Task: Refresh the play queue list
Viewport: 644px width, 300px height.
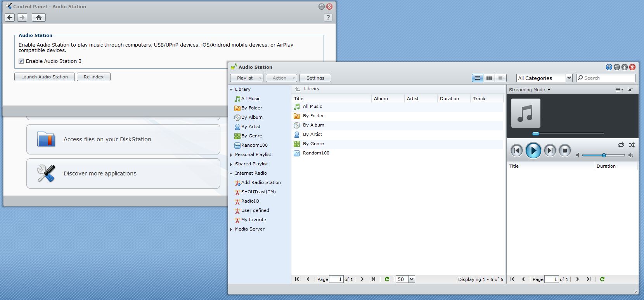Action: 602,279
